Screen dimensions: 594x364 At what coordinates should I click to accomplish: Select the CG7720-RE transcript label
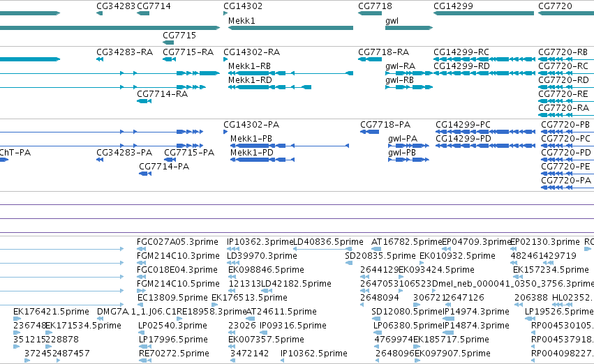pos(563,94)
